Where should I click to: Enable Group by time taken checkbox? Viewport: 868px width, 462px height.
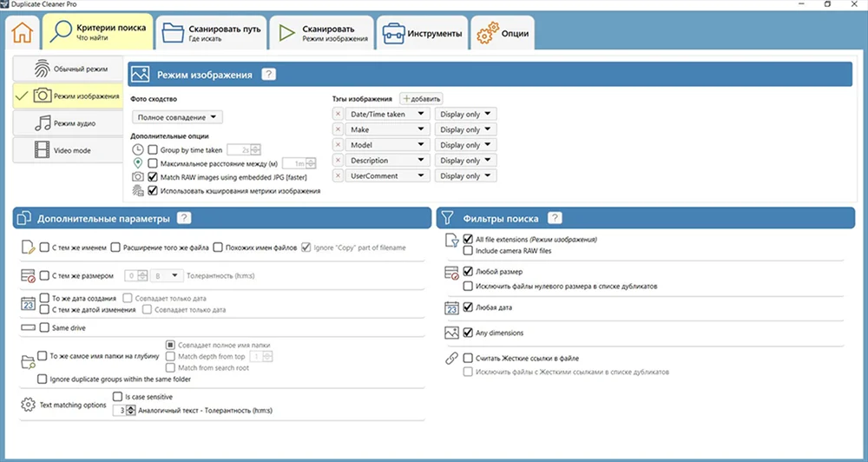click(153, 150)
